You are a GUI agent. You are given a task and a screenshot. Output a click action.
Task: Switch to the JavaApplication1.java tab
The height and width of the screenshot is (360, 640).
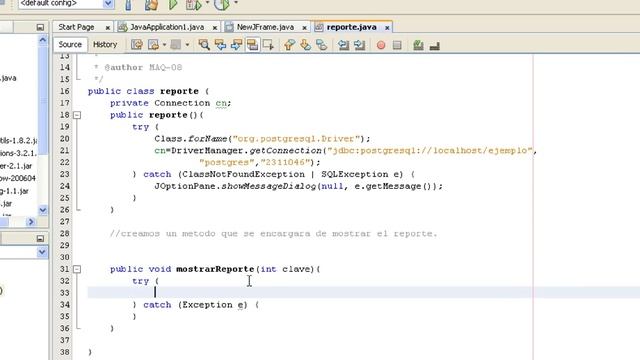tap(167, 27)
